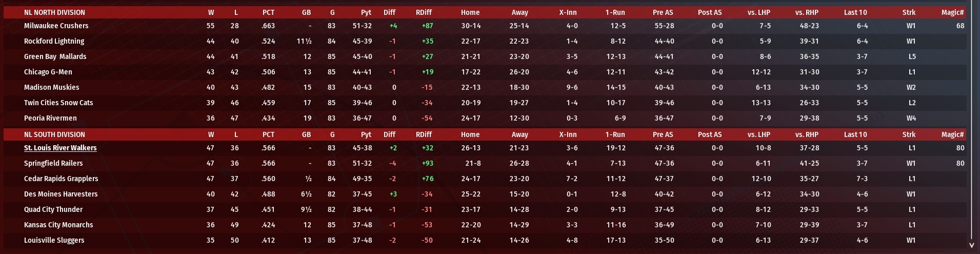Open the Rockford Lightning team link
Image resolution: width=980 pixels, height=254 pixels.
54,41
